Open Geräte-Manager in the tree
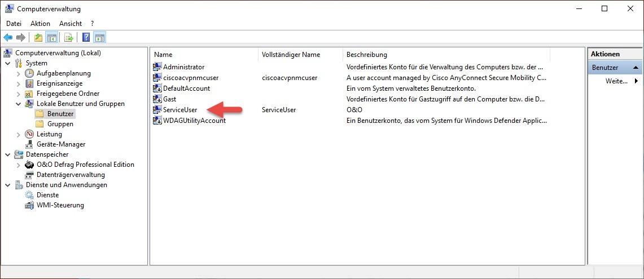644x279 pixels. coord(60,144)
